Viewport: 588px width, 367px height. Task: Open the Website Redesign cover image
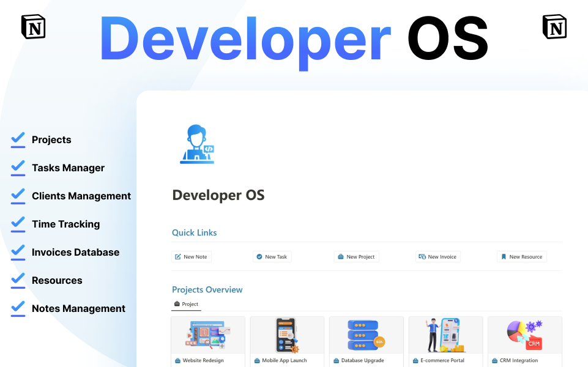coord(208,335)
